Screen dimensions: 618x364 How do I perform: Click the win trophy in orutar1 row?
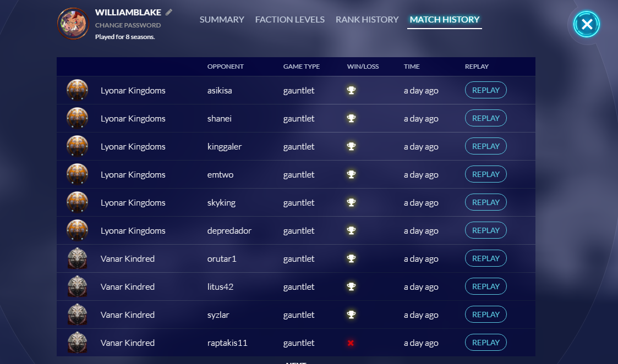point(351,258)
